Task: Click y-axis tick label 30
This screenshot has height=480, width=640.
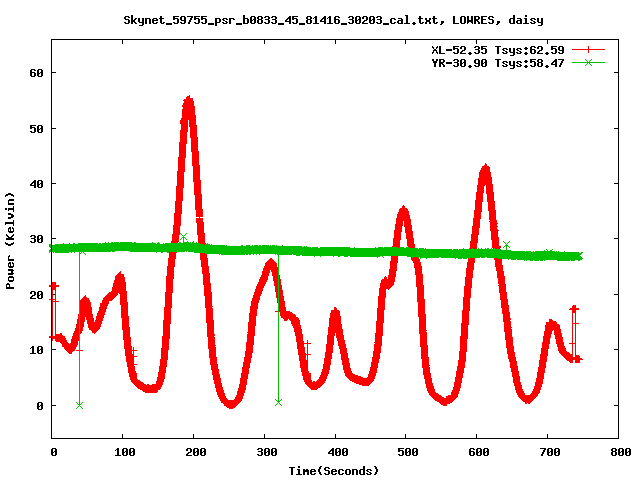Action: tap(36, 239)
